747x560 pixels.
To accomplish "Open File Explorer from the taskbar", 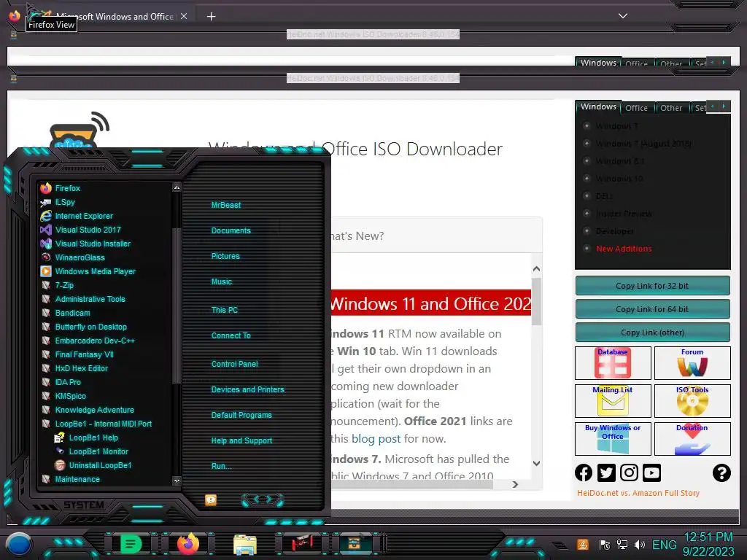I will pos(245,544).
